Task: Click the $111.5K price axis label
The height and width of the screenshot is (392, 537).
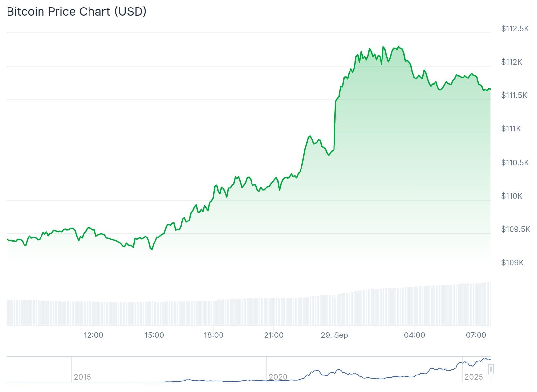Action: coord(514,95)
